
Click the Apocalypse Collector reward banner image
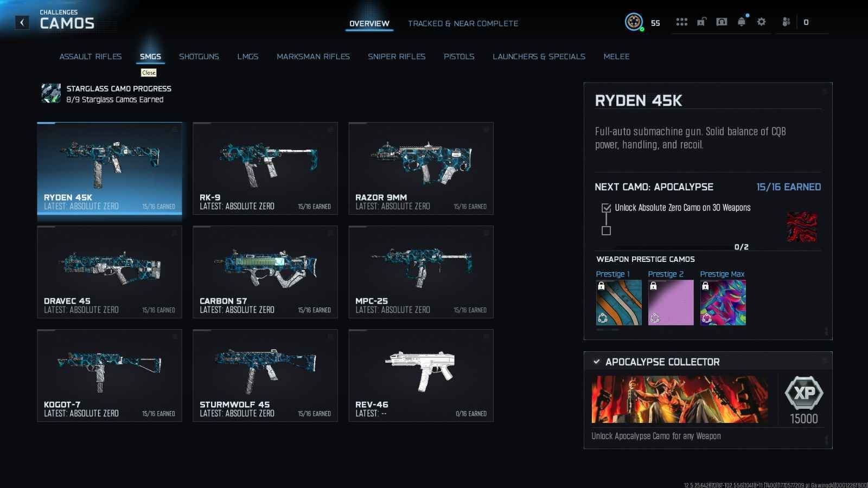[680, 400]
